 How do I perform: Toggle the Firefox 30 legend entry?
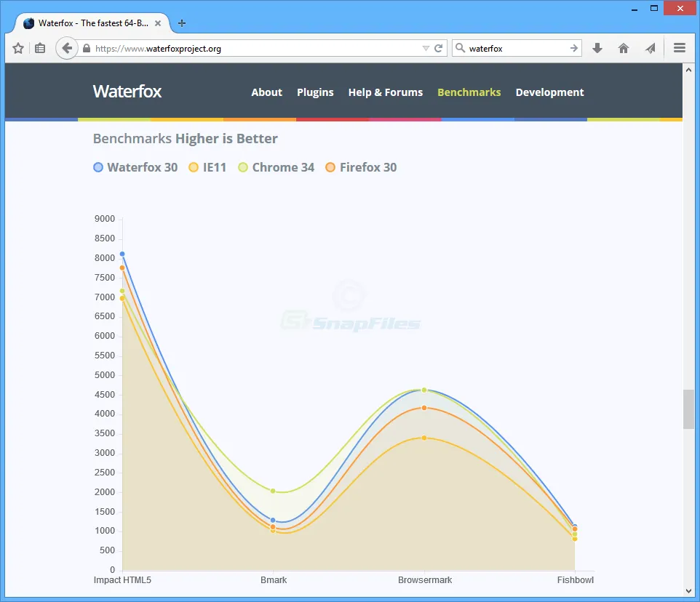(361, 167)
